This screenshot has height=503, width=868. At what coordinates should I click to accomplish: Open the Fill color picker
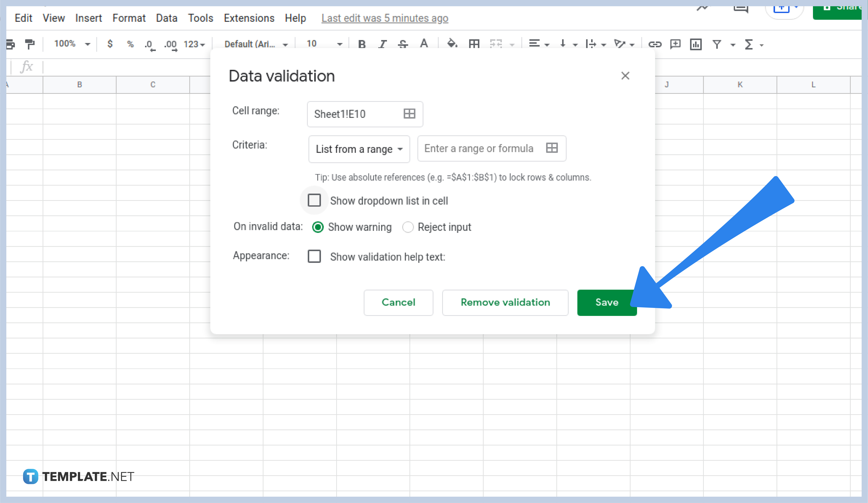click(452, 44)
